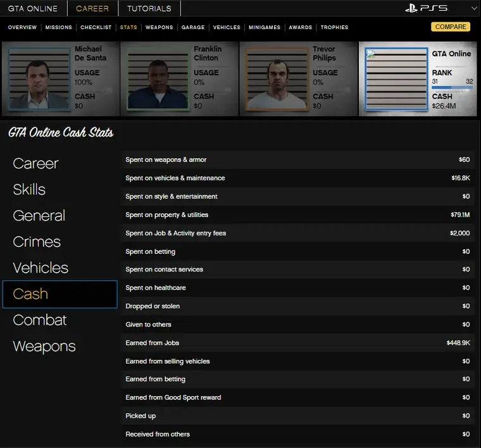Switch to the CAREER top tab
Viewport: 481px width, 448px height.
pos(92,8)
